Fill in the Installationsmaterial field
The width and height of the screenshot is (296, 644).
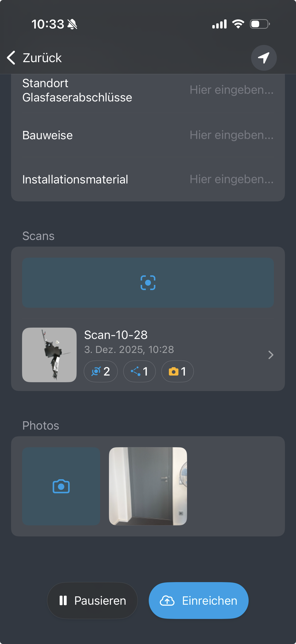pyautogui.click(x=231, y=179)
